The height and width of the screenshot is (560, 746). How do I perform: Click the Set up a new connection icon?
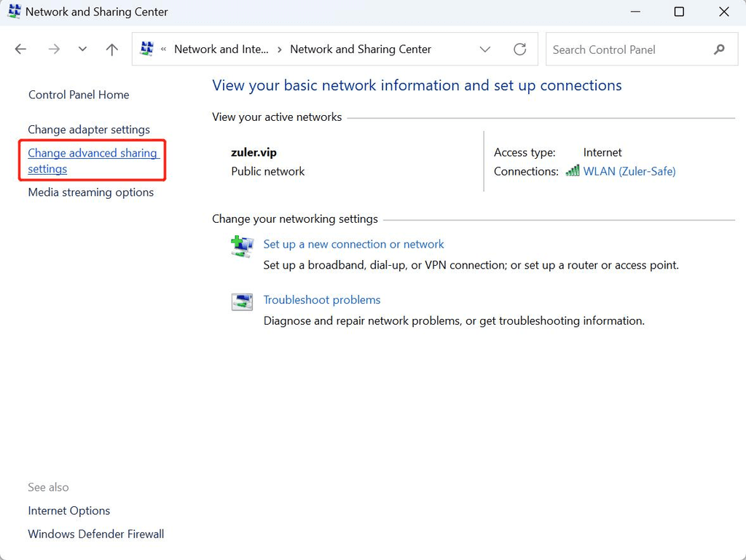[x=242, y=246]
